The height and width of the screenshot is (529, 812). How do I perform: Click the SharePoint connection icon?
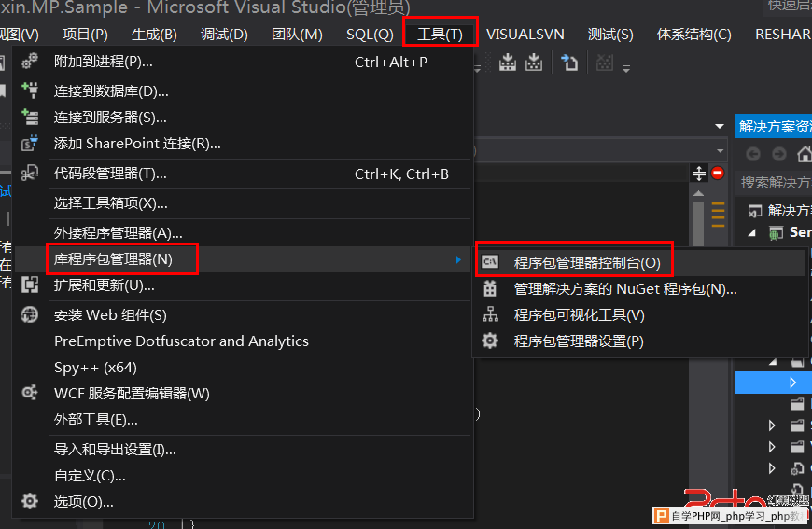tap(30, 143)
